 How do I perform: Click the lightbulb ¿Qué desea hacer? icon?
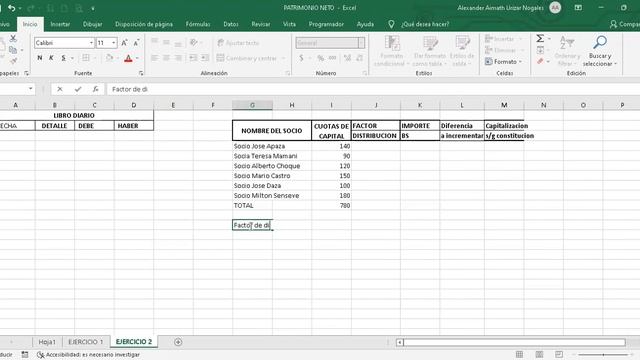(391, 24)
